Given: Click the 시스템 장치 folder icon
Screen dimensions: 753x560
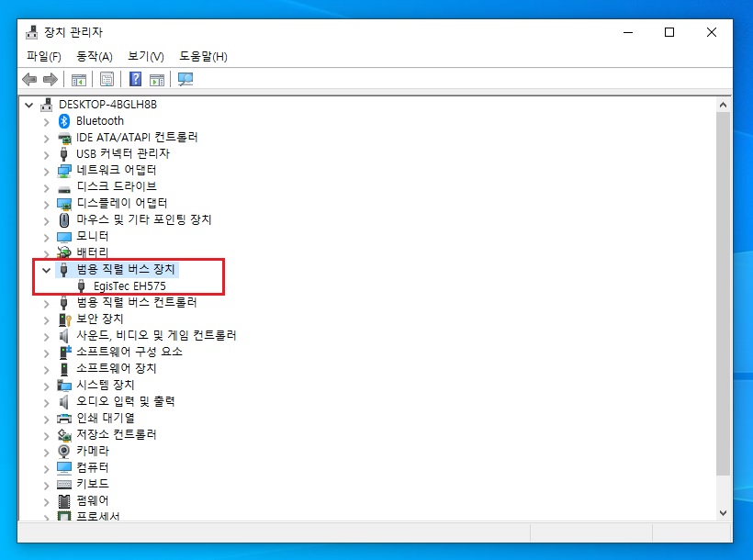Looking at the screenshot, I should point(64,386).
